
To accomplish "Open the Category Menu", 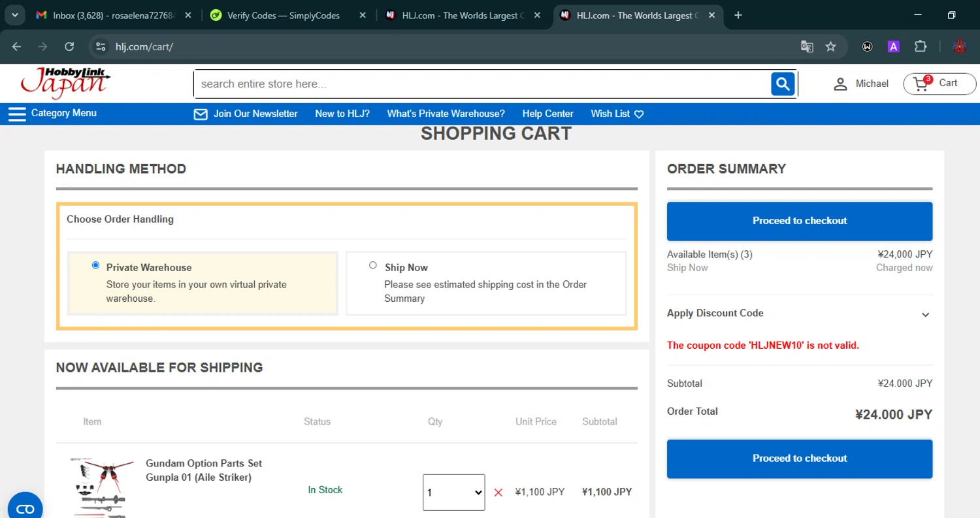I will [x=64, y=113].
